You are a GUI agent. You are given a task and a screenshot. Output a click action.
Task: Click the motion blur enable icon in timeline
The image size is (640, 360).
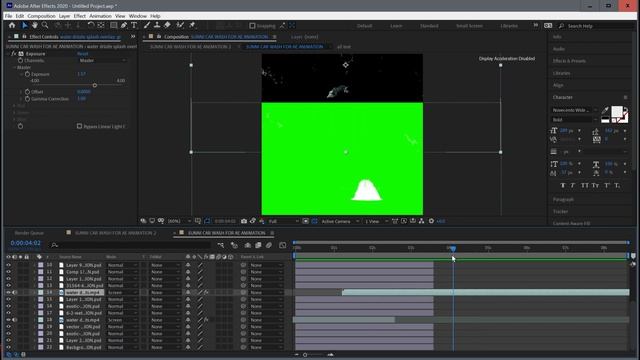pos(269,245)
